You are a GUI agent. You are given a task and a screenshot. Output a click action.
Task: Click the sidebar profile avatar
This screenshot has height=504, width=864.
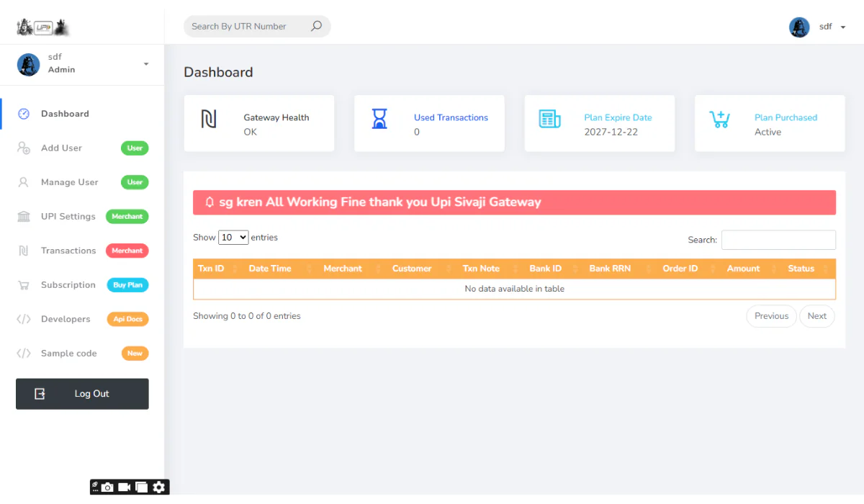click(29, 64)
